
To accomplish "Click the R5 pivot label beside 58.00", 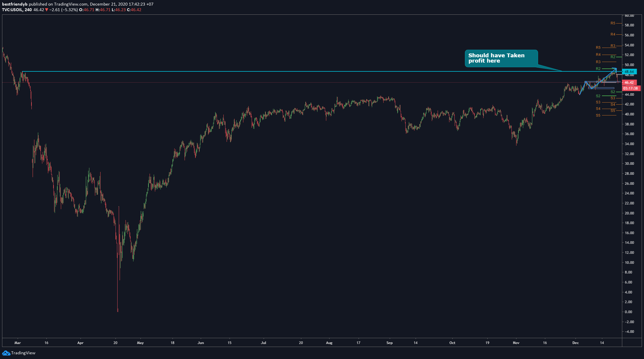I will [613, 23].
